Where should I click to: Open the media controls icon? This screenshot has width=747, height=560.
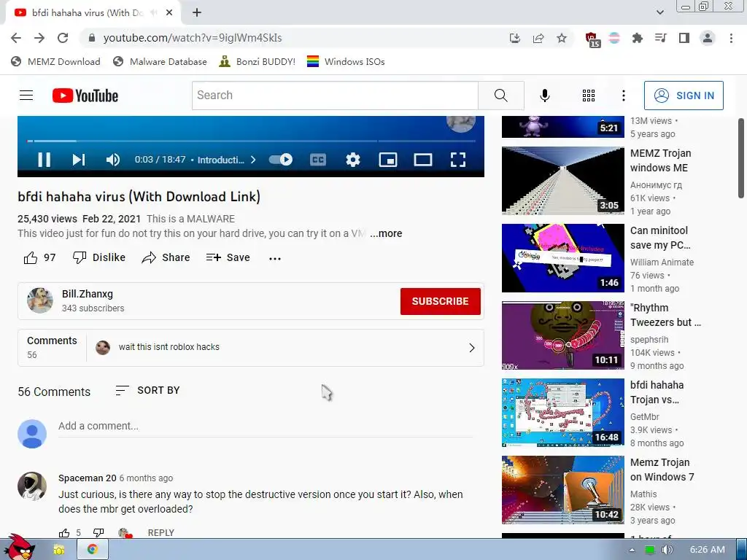[660, 38]
